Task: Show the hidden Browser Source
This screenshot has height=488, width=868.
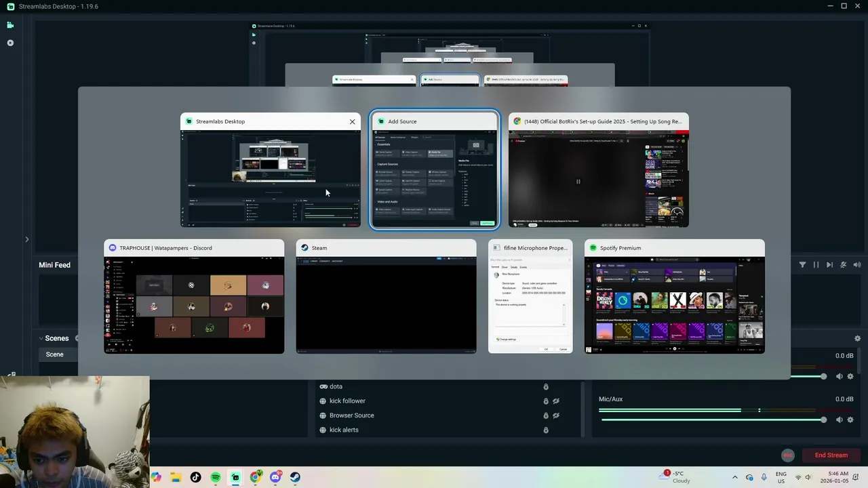Action: point(556,415)
